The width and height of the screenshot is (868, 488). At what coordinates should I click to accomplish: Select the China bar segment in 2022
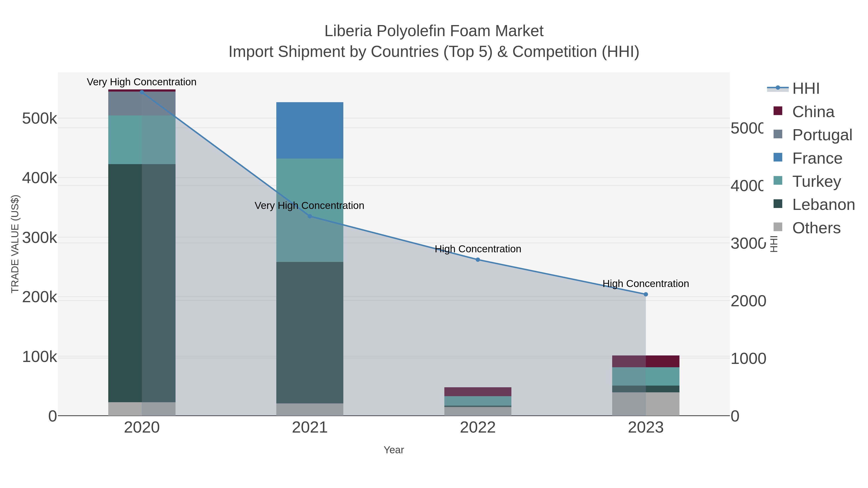point(478,392)
